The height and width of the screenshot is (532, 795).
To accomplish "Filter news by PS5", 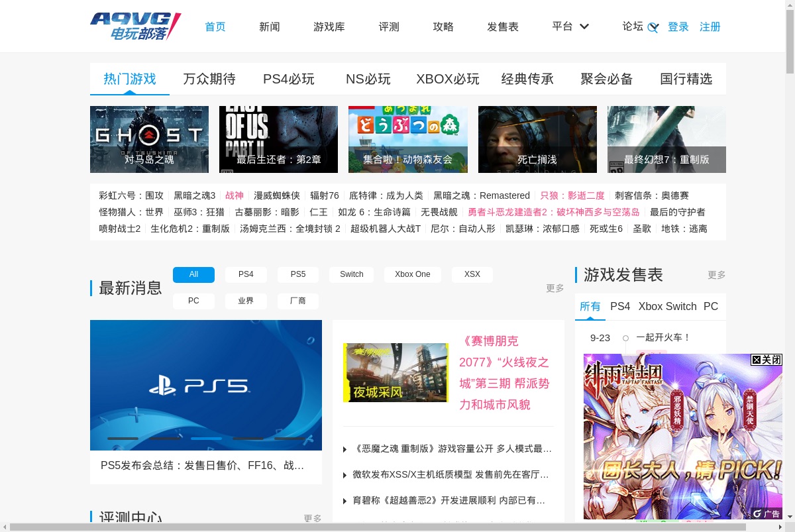I will tap(298, 274).
